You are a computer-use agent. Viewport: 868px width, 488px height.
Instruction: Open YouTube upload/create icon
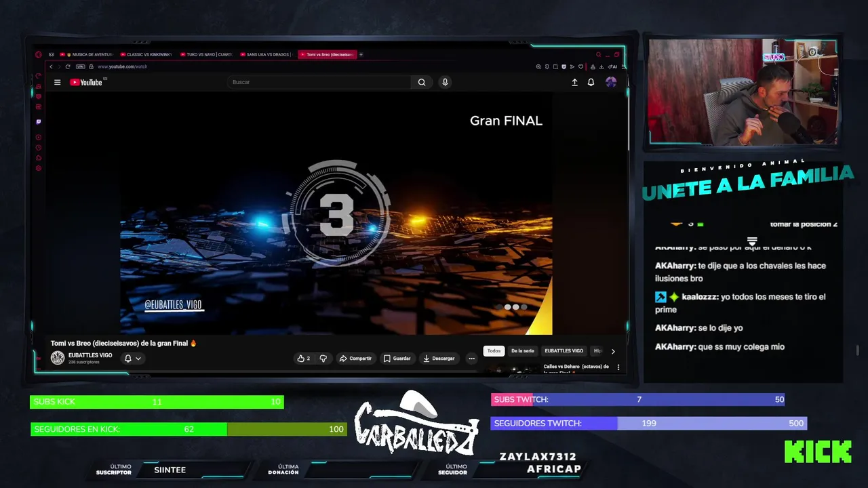click(574, 82)
